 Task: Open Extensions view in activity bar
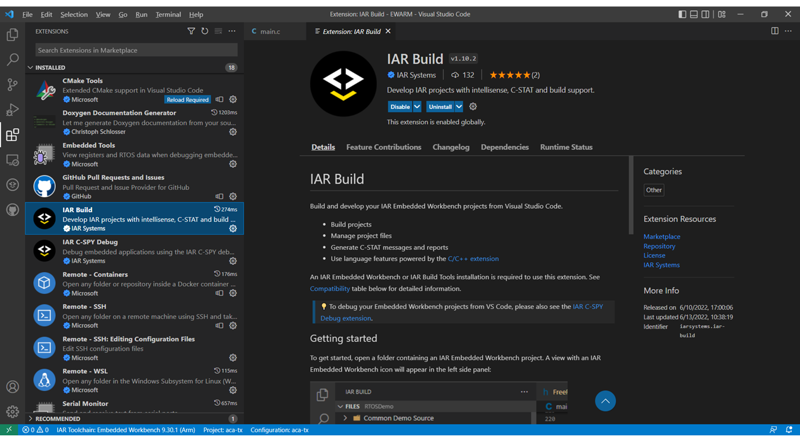click(12, 135)
